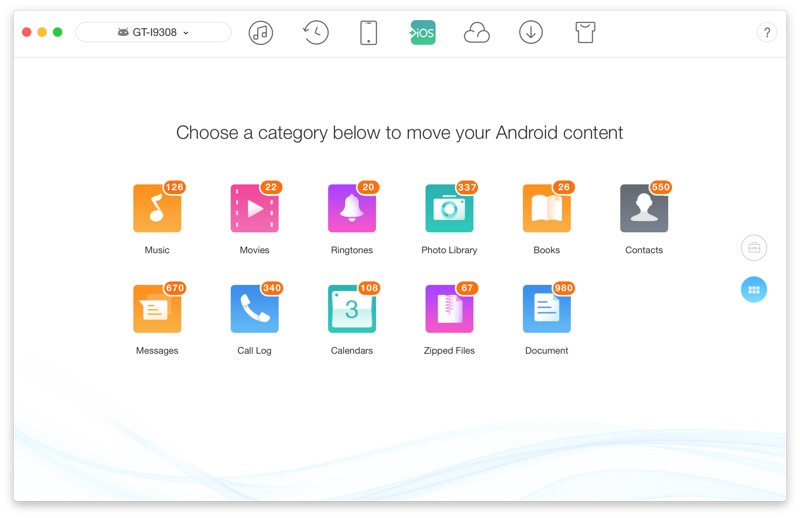Viewport: 800px width, 518px height.
Task: Select the Call Log category
Action: coord(255,309)
